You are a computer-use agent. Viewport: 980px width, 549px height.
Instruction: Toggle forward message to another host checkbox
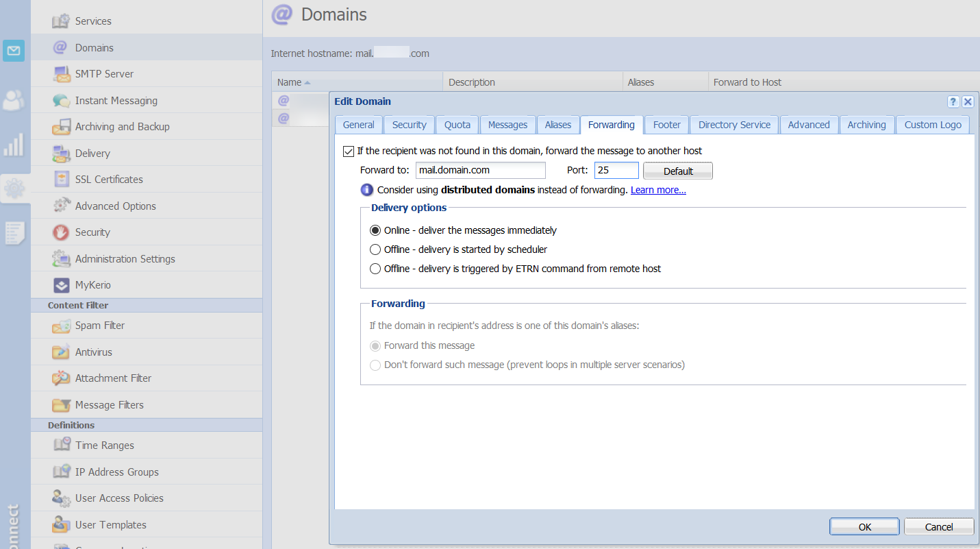tap(349, 151)
